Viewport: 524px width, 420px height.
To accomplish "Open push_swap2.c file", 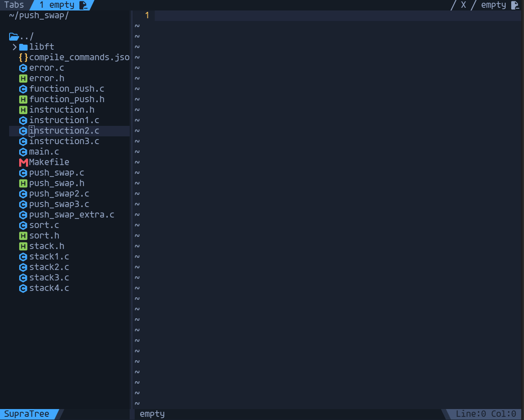I will (x=59, y=194).
